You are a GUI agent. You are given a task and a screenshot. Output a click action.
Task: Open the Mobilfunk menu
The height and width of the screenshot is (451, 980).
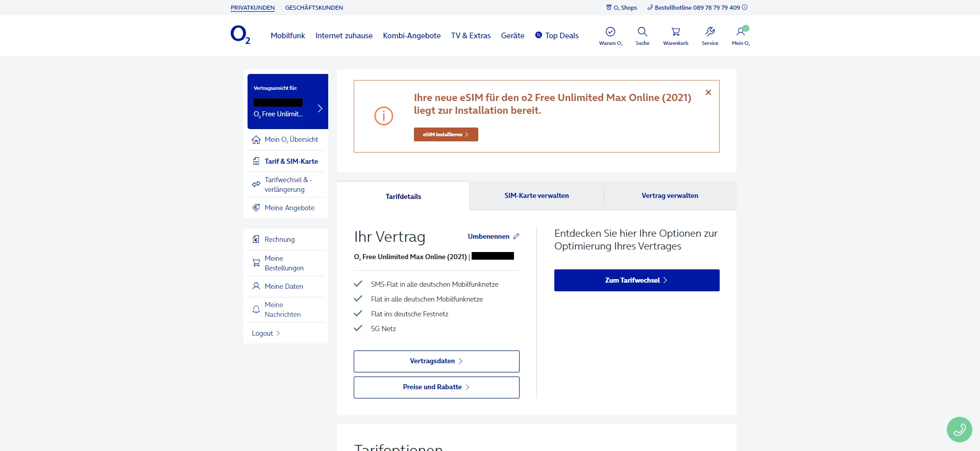point(288,36)
